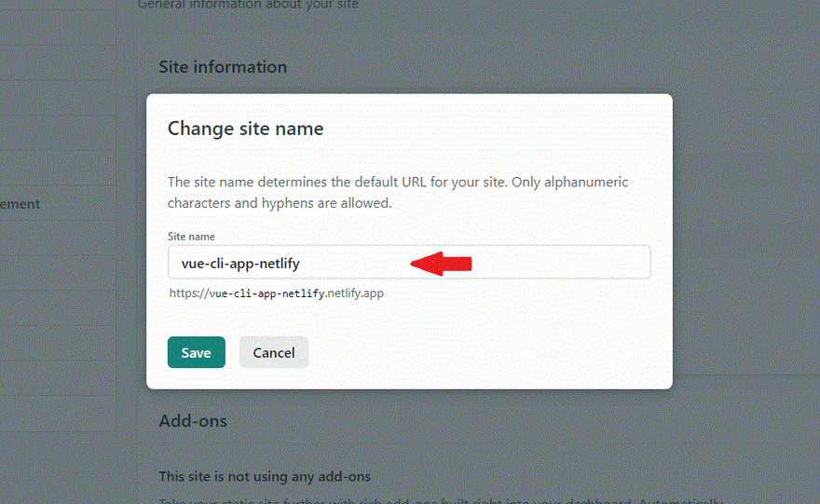Click the https://vue-cli-app-netlify.netlify.app URL preview
This screenshot has height=504, width=820.
276,293
